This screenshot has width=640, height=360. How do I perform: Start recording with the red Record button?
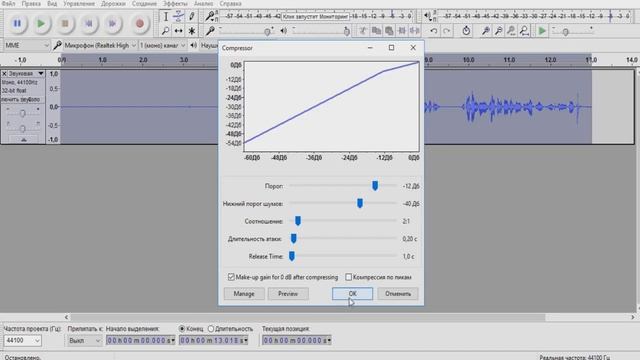[140, 24]
